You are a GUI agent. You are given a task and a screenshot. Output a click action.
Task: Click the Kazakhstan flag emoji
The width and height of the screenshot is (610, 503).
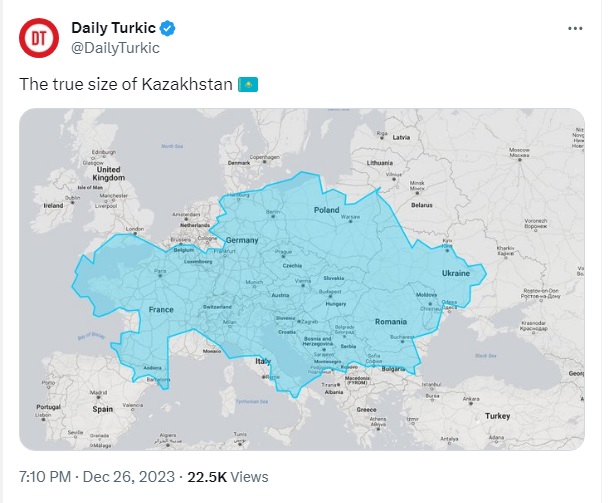(x=248, y=84)
